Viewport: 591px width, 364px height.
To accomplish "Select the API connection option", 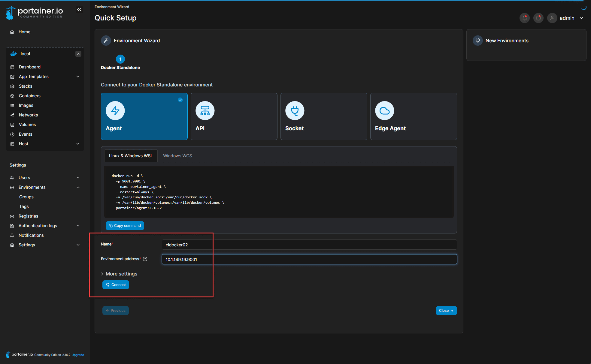I will [x=234, y=116].
